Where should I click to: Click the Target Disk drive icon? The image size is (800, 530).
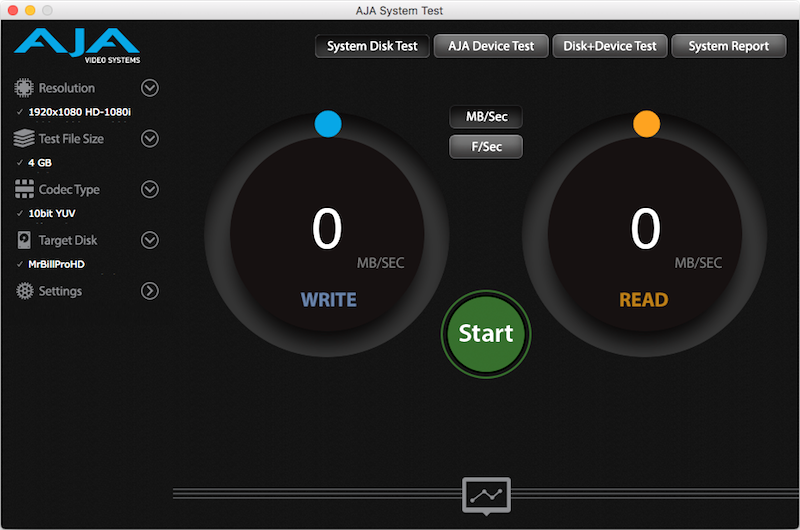(23, 241)
